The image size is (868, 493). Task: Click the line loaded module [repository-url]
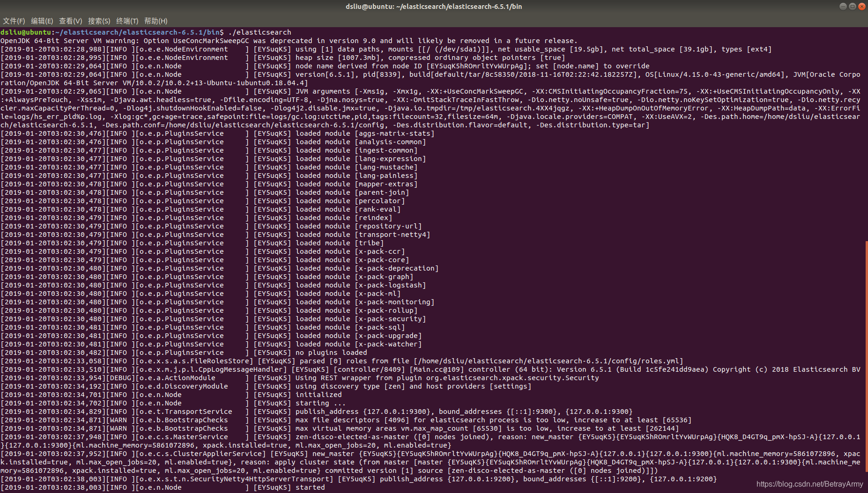pos(211,226)
